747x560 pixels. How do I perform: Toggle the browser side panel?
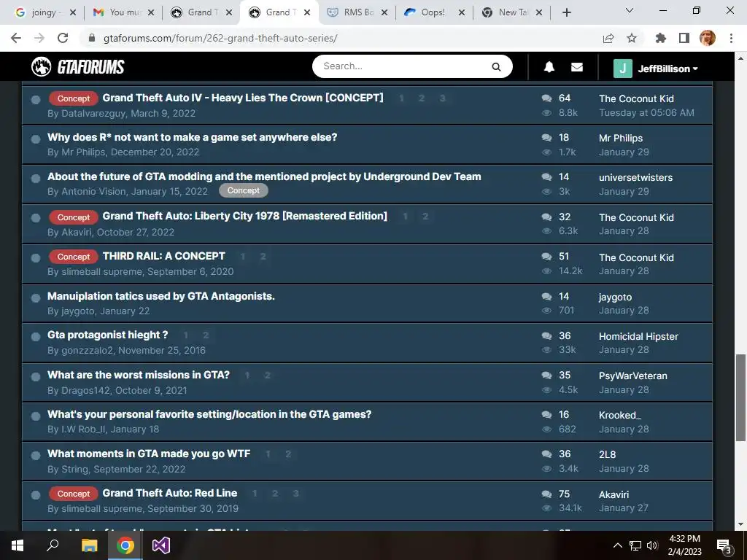tap(684, 38)
